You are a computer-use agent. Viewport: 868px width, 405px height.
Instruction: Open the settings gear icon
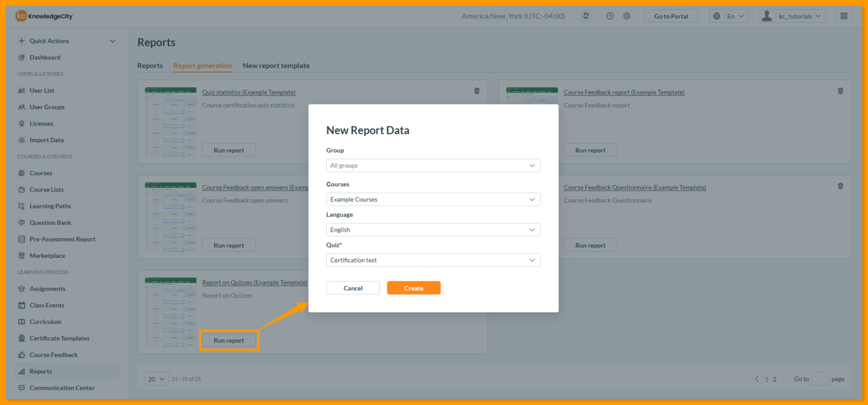pos(627,16)
